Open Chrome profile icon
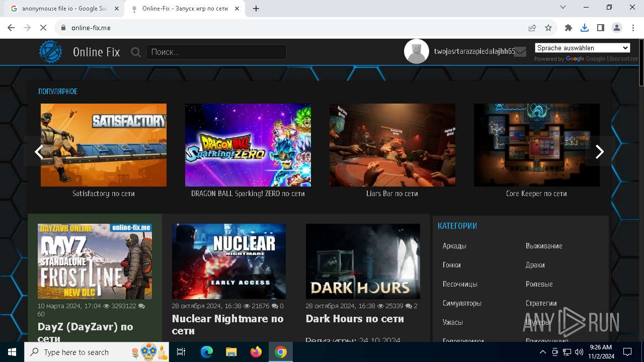644x362 pixels. (x=617, y=28)
